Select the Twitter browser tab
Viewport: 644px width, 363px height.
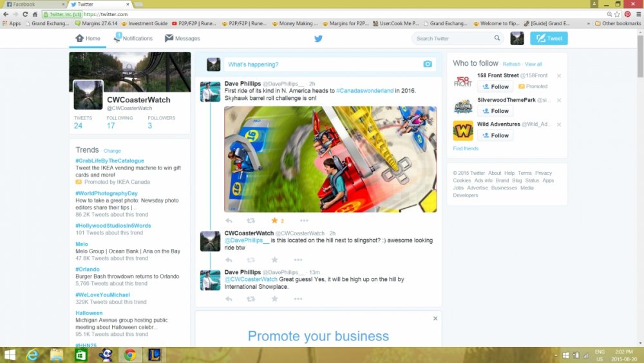(x=99, y=4)
